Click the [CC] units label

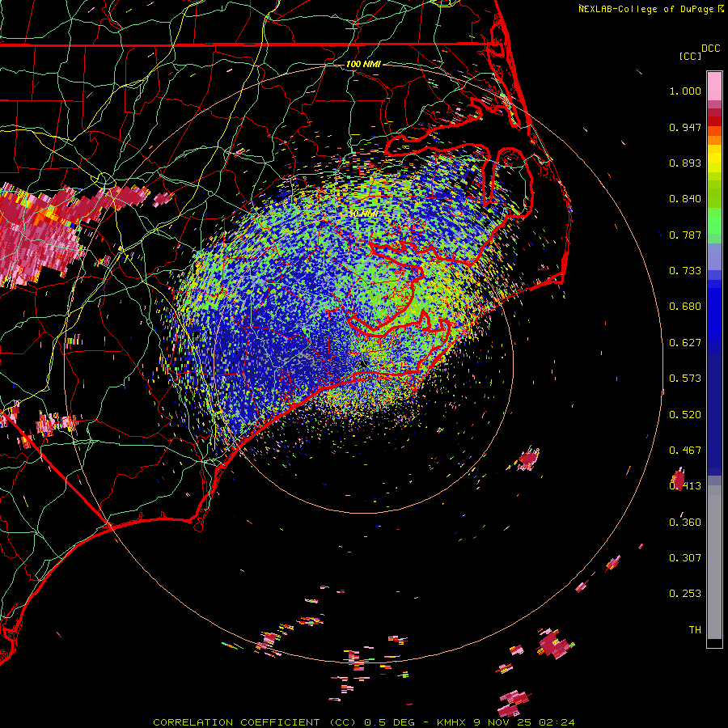point(690,56)
